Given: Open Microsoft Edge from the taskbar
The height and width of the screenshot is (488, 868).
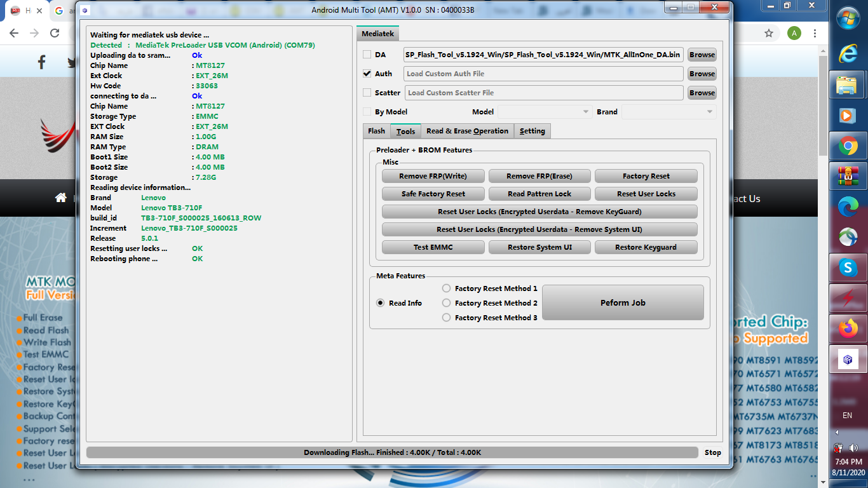Looking at the screenshot, I should 848,205.
